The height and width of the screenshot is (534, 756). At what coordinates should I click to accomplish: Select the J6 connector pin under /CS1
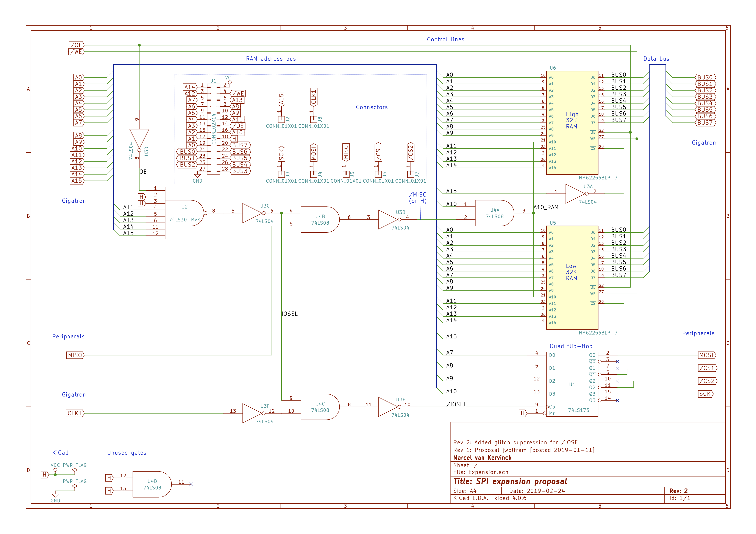pyautogui.click(x=378, y=174)
